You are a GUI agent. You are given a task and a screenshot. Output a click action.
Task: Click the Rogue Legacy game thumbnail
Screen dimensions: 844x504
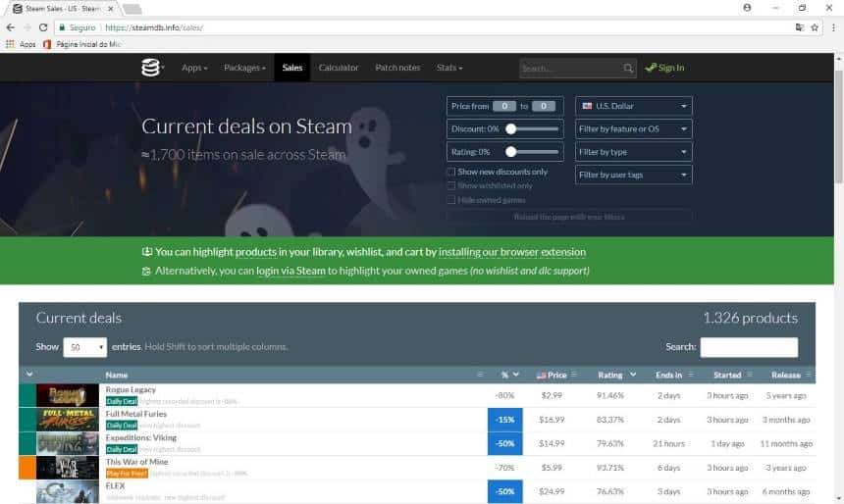tap(68, 395)
